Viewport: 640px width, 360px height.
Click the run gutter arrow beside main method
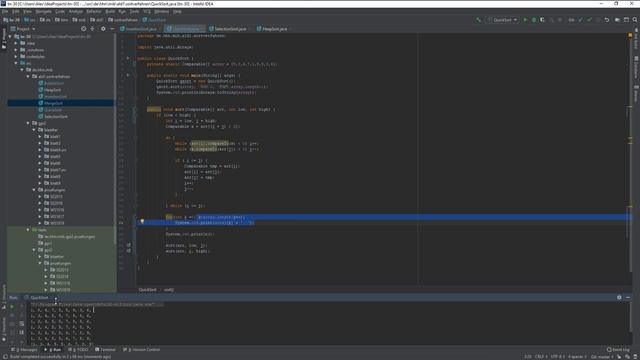point(128,76)
